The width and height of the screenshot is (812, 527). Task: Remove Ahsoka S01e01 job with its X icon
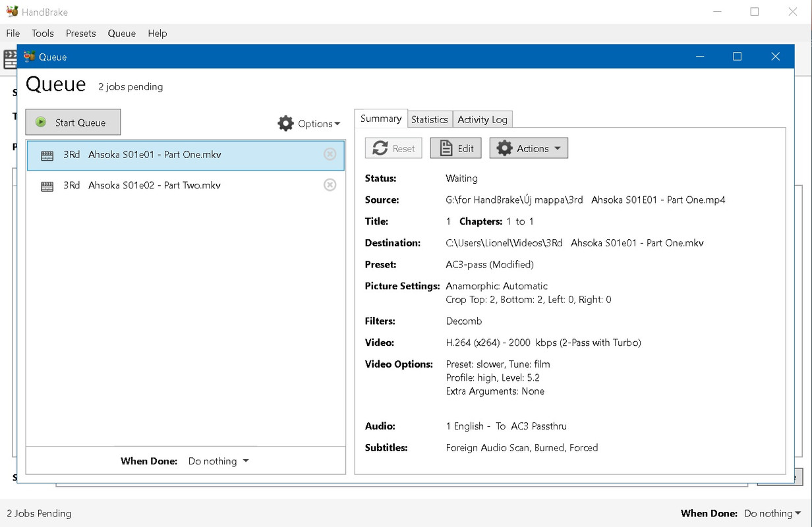coord(330,154)
